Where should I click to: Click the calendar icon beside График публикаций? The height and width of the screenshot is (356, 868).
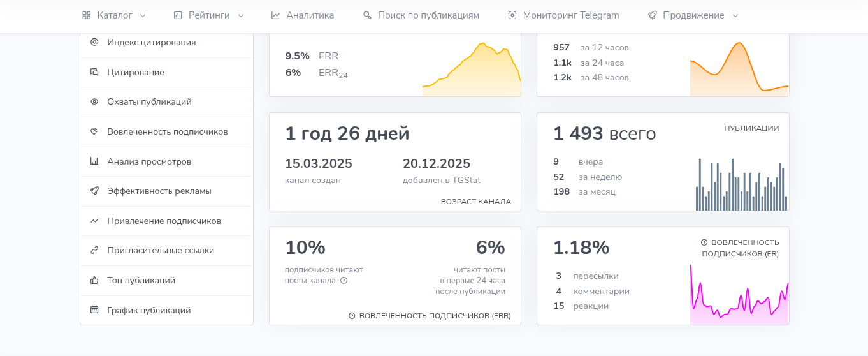[x=94, y=311]
